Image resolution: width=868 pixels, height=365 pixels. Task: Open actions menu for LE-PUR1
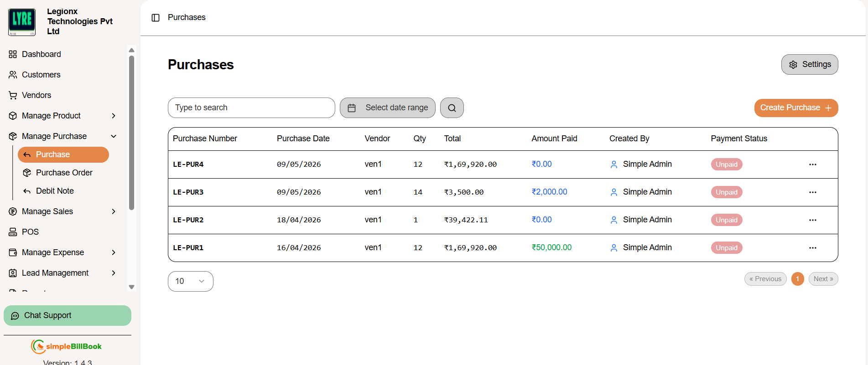(x=813, y=248)
